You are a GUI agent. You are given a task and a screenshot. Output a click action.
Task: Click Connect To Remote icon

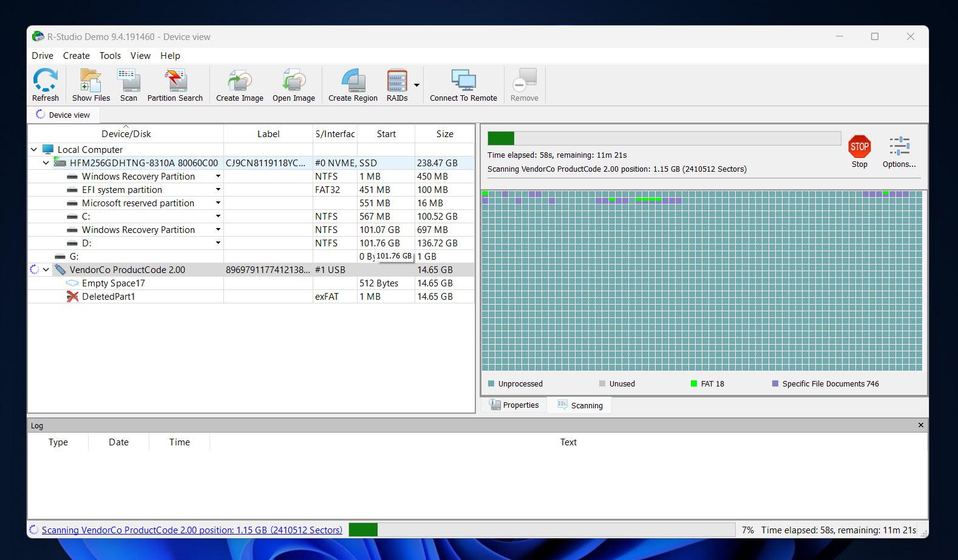click(x=463, y=80)
